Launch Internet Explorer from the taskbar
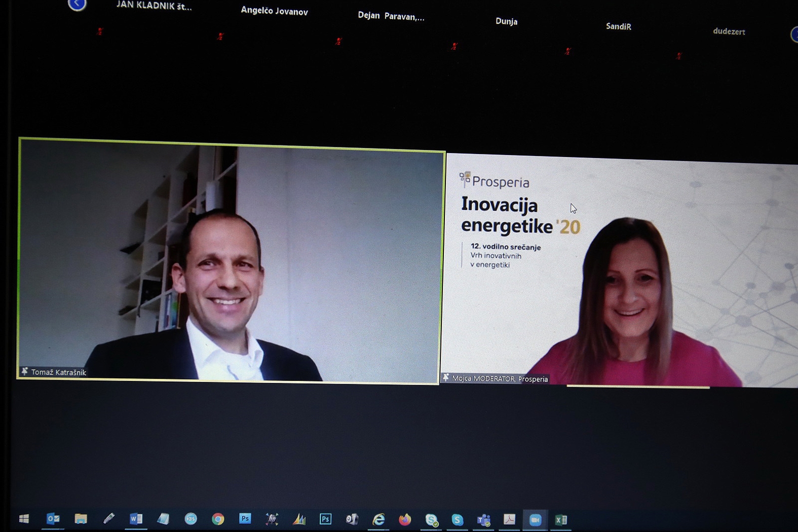This screenshot has width=798, height=532. tap(378, 519)
